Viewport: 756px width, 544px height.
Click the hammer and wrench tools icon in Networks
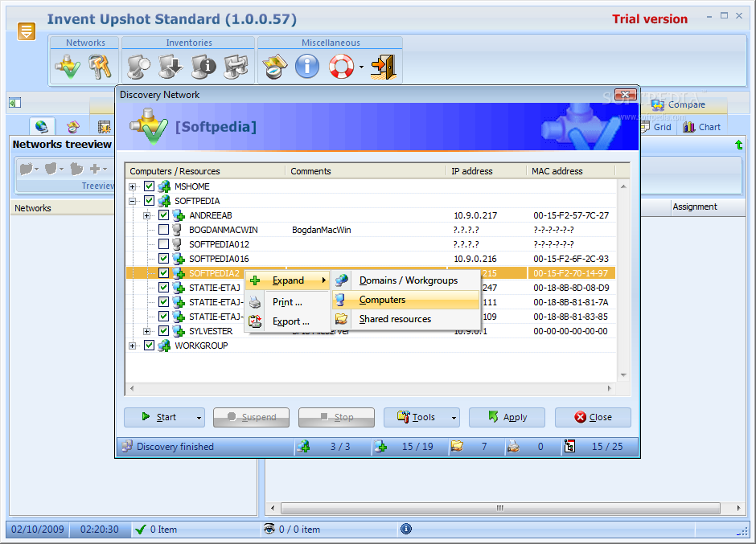coord(100,67)
